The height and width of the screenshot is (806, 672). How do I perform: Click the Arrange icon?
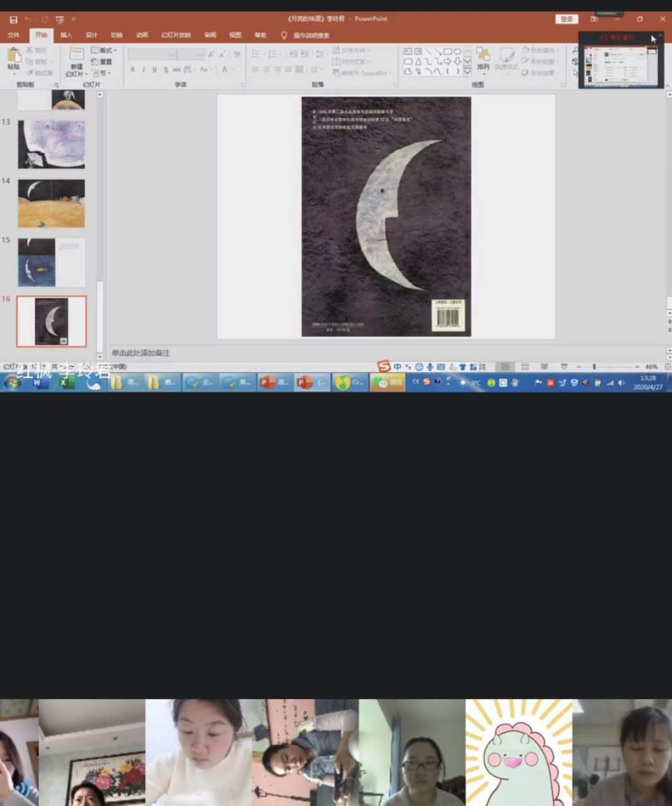(x=483, y=58)
